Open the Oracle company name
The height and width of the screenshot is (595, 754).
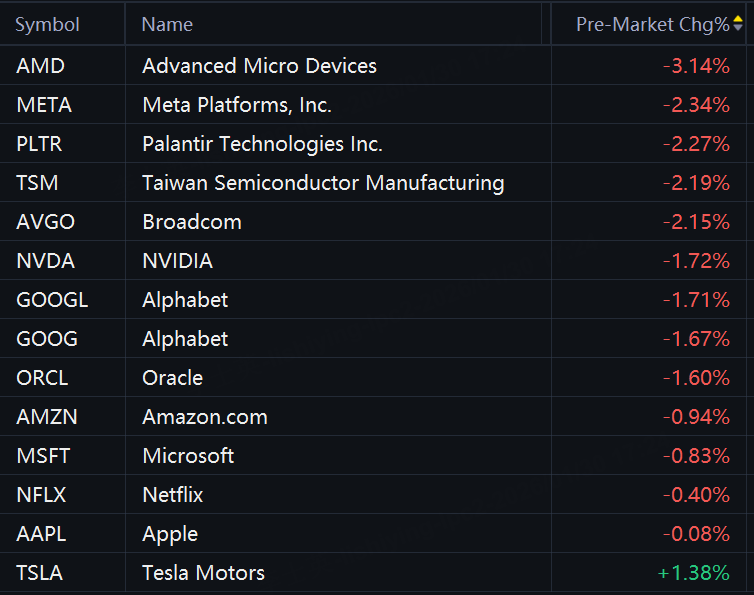click(172, 378)
